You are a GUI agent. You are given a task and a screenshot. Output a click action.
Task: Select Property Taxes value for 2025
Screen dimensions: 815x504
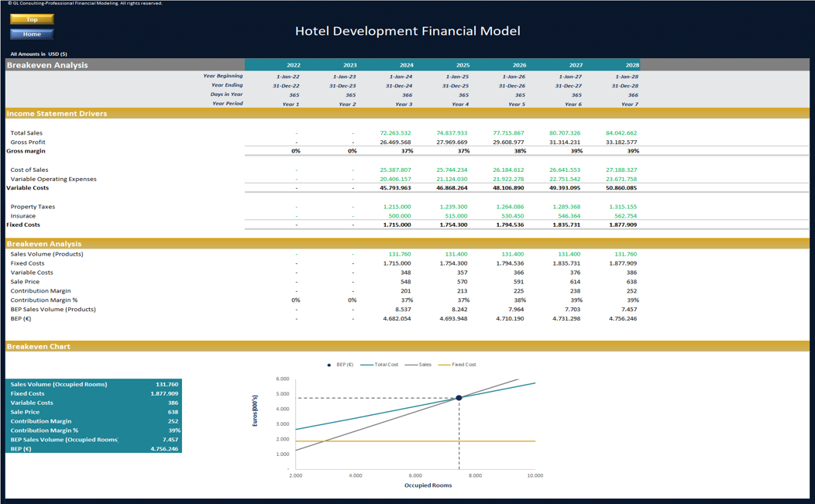(453, 207)
